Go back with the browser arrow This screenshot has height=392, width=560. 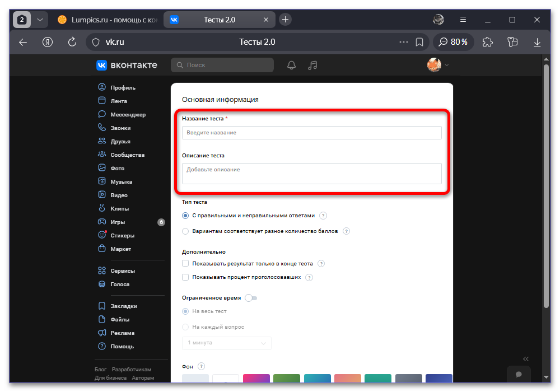(x=23, y=42)
